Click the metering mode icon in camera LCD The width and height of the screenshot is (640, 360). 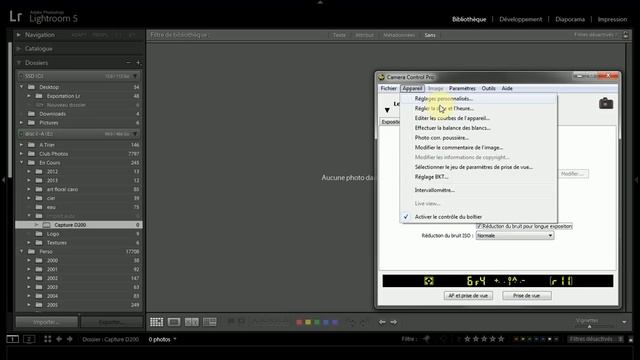coord(429,281)
